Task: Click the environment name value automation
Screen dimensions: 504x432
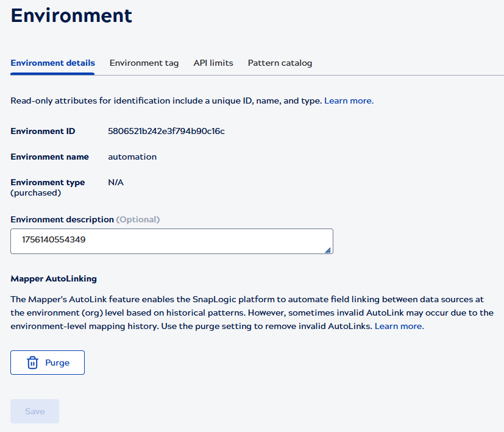Action: point(132,157)
